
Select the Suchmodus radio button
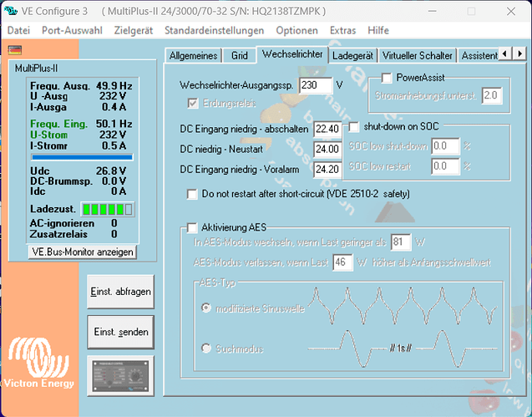coord(205,348)
